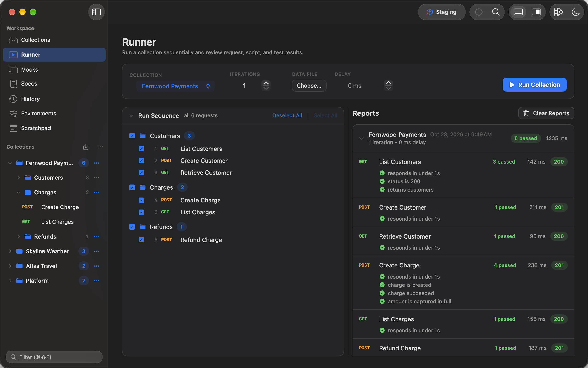Collapse the Run Sequence section chevron
Screen dimensions: 588x368
131,116
